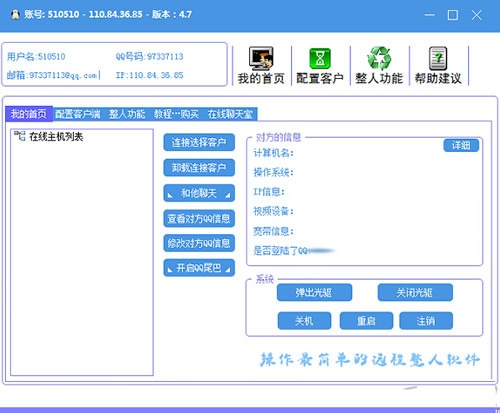Click the 查看对方QQ信息 button
Viewport: 500px width, 413px height.
(199, 218)
